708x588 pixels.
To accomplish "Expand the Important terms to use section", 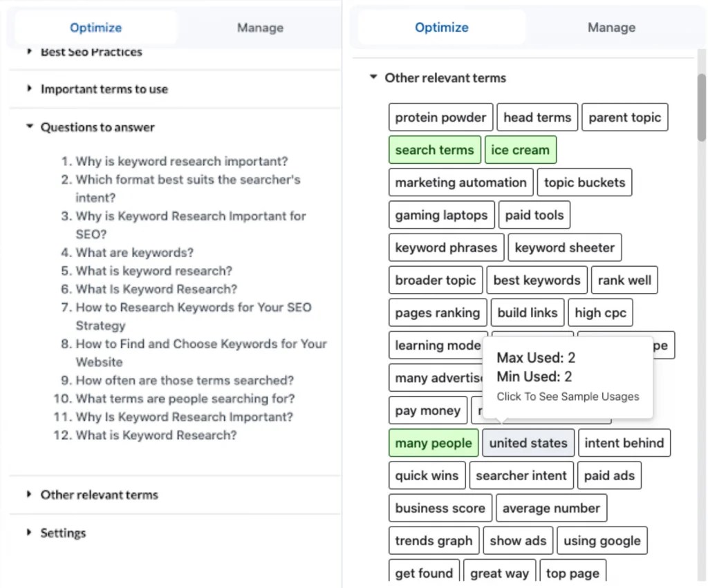I will point(104,89).
